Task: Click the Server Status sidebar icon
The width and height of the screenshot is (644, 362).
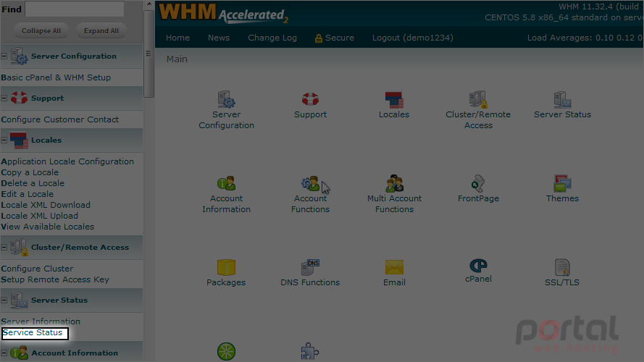Action: pos(19,300)
